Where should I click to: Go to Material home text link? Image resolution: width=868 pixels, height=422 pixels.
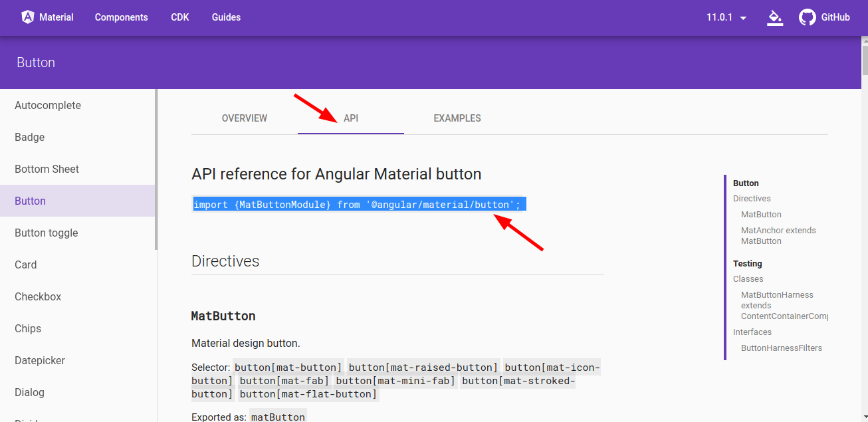[x=56, y=17]
